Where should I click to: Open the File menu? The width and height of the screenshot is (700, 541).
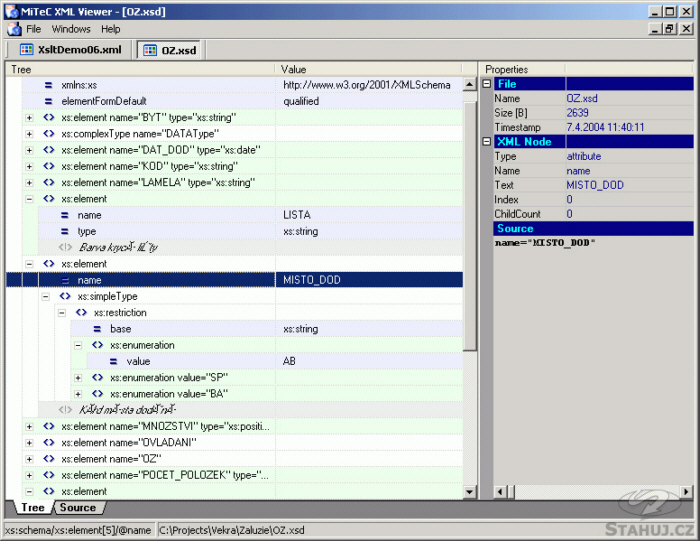coord(33,29)
